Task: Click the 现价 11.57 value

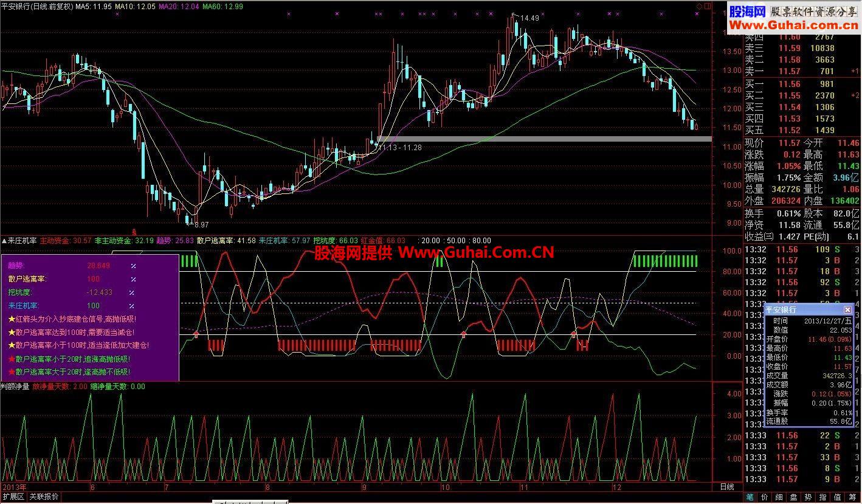Action: point(789,143)
